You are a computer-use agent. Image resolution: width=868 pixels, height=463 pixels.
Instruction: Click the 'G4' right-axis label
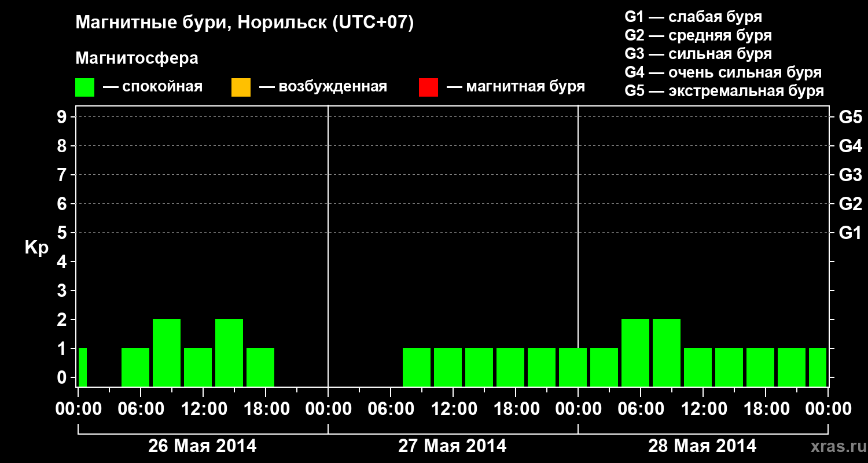(x=851, y=146)
